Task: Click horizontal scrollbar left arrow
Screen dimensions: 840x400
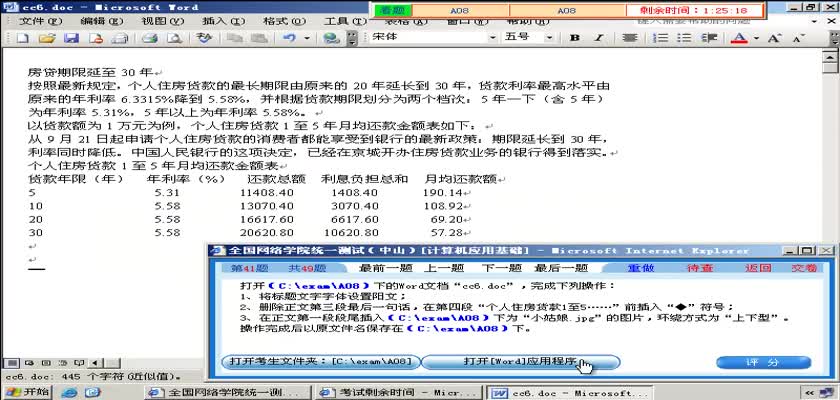Action: point(95,363)
